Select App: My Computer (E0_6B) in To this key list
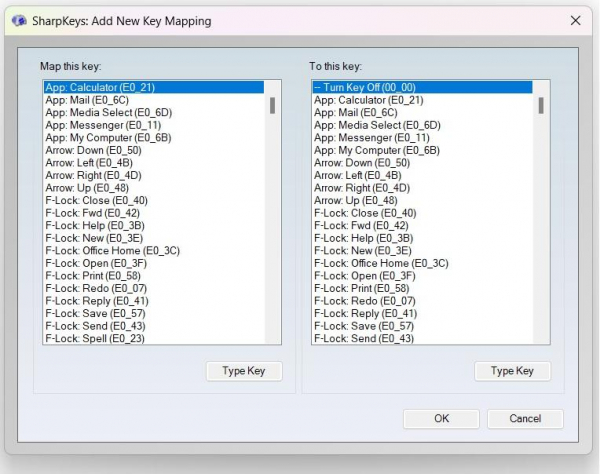Image resolution: width=600 pixels, height=474 pixels. coord(422,150)
